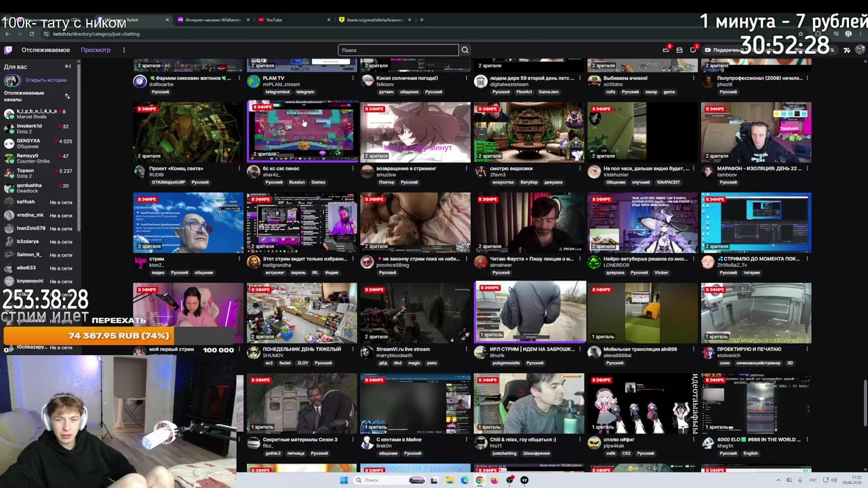Open Microsoft Edge on the taskbar
Image resolution: width=868 pixels, height=488 pixels.
465,480
